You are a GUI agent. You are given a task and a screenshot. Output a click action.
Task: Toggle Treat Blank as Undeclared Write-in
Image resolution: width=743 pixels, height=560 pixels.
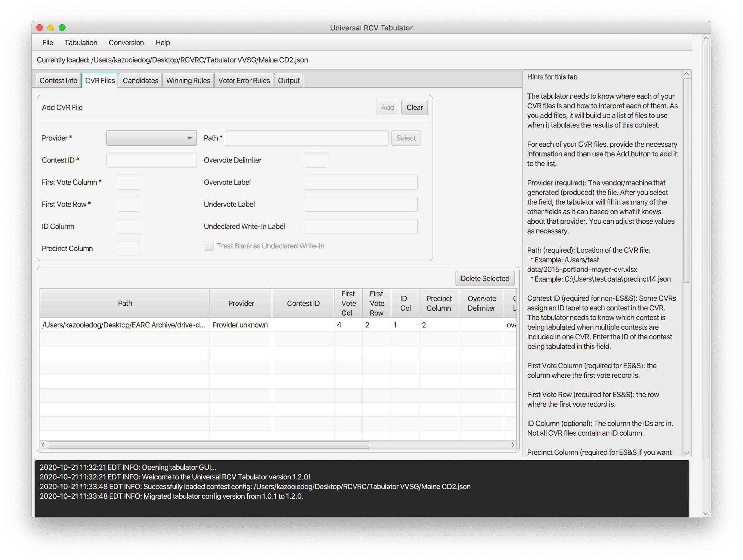pyautogui.click(x=208, y=246)
